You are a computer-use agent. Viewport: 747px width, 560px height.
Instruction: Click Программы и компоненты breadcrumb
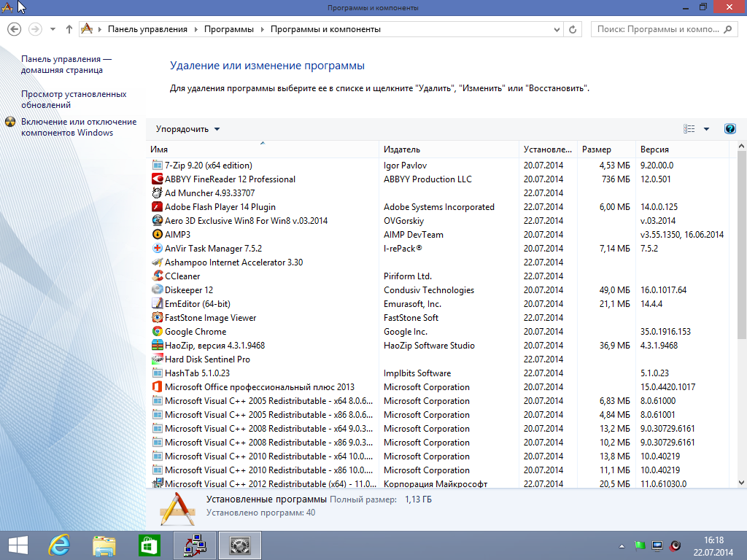tap(325, 29)
